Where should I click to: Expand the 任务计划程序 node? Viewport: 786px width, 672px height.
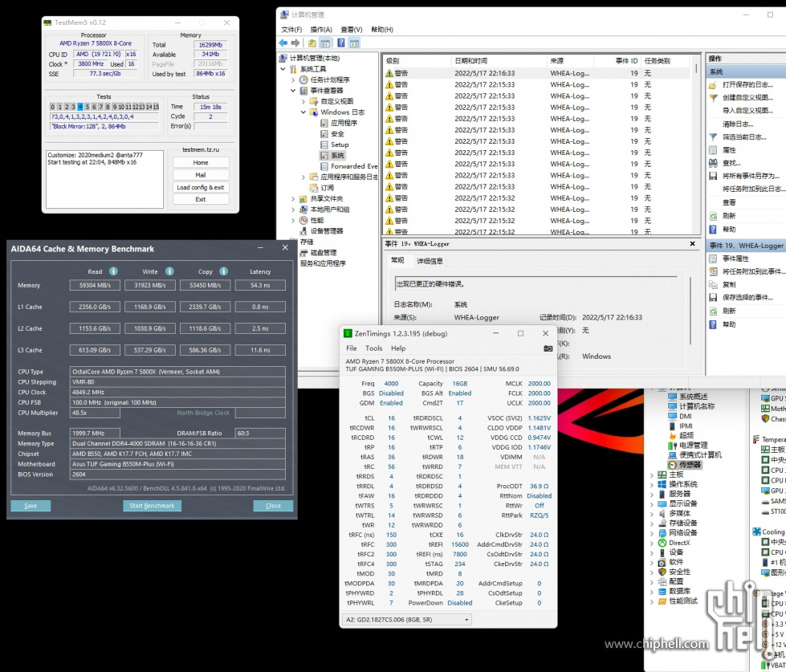(293, 79)
